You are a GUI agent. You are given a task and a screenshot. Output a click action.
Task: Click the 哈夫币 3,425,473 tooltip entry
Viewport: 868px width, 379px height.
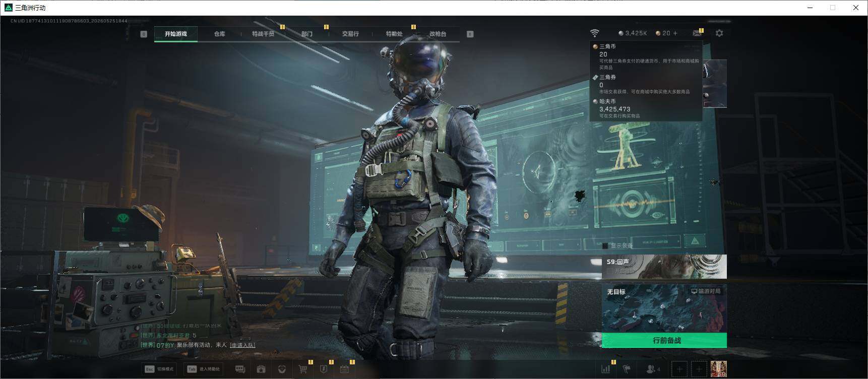647,108
